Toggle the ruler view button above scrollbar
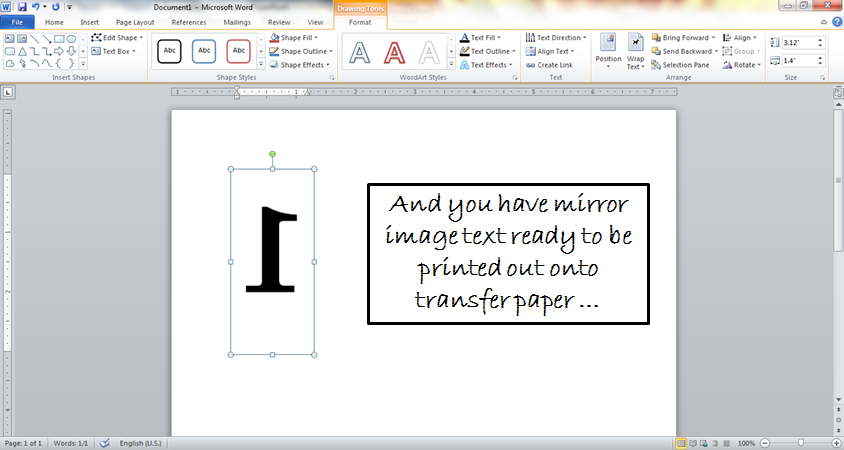This screenshot has height=450, width=844. click(x=838, y=93)
